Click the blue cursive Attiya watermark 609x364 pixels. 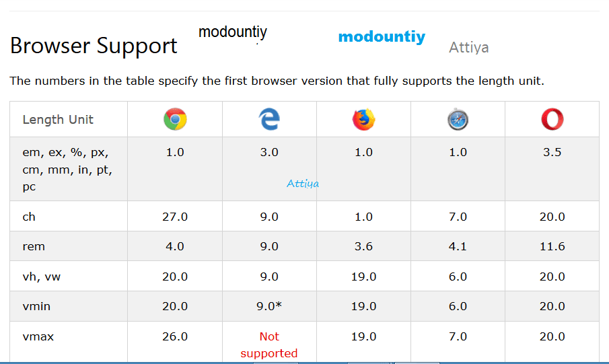tap(303, 183)
